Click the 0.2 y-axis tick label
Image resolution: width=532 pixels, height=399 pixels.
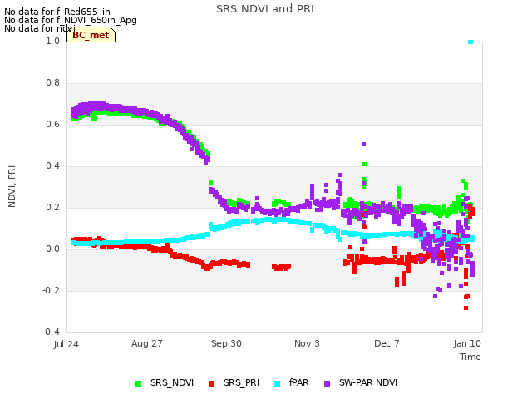[52, 207]
